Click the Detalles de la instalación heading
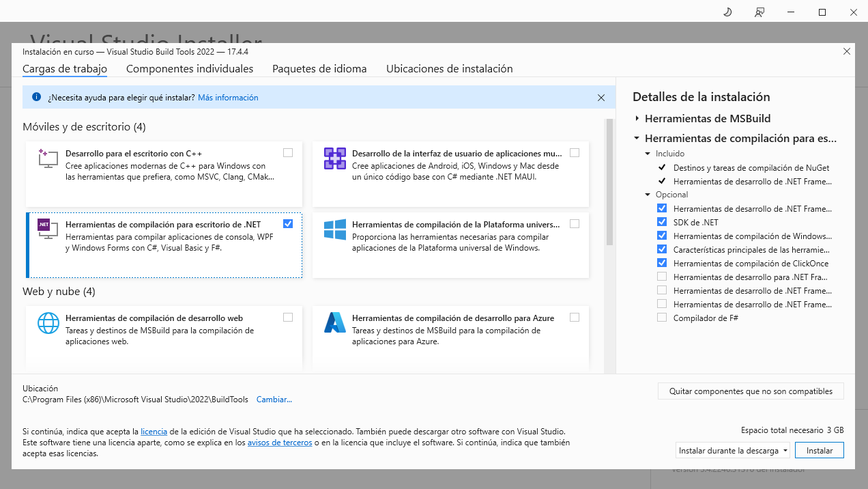 tap(701, 97)
